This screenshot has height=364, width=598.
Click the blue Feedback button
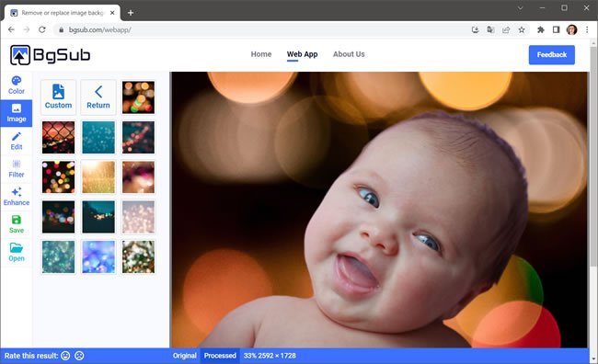tap(551, 55)
